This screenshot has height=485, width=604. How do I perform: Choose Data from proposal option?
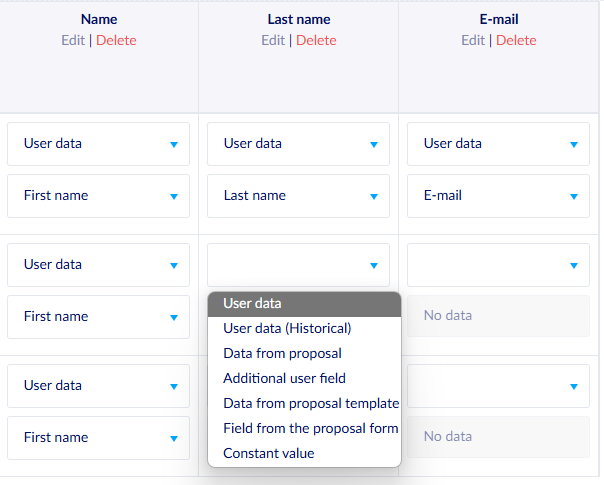[x=304, y=354]
